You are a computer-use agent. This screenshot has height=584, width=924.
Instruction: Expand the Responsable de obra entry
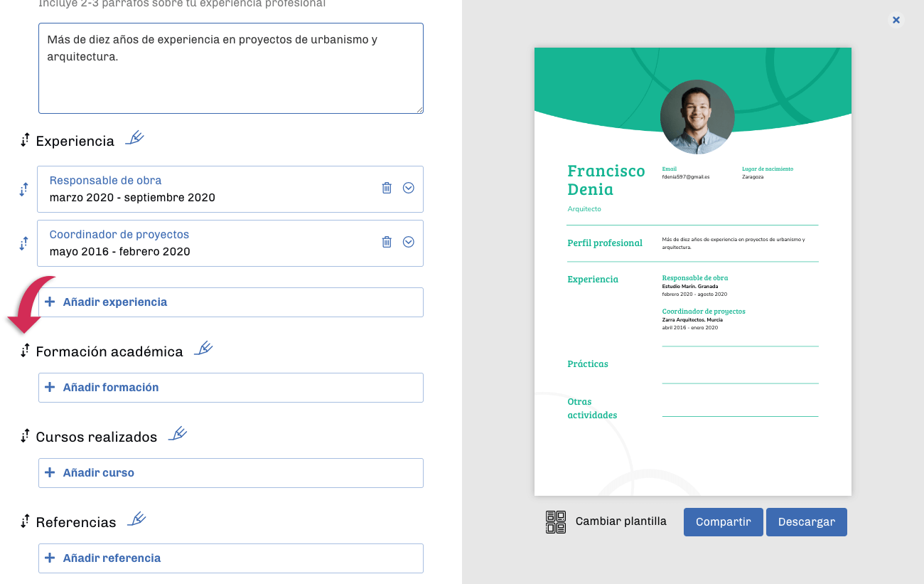pyautogui.click(x=409, y=188)
